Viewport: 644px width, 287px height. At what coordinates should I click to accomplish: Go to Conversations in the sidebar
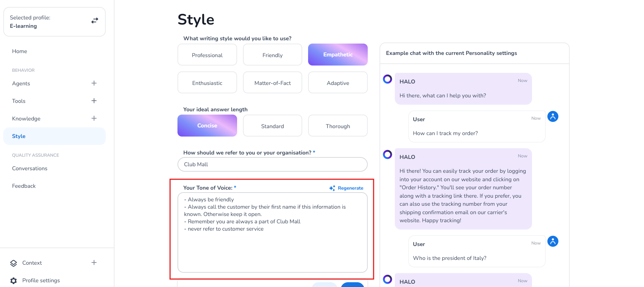[30, 168]
